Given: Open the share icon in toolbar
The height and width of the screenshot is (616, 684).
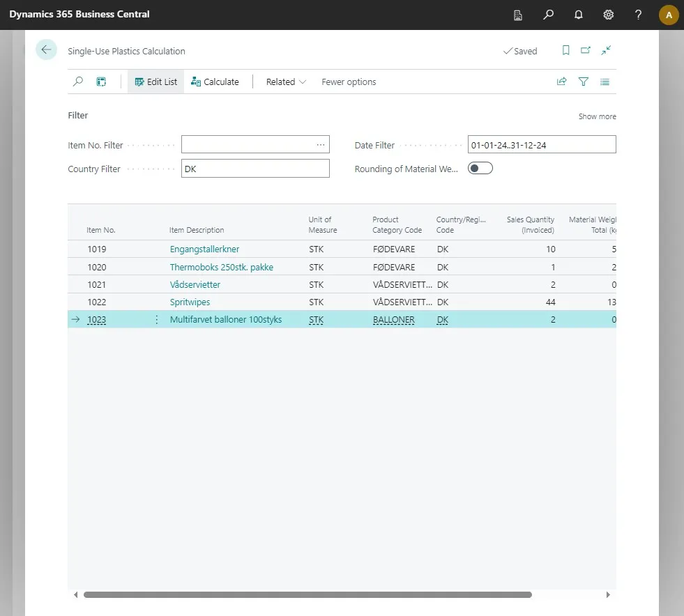Looking at the screenshot, I should [562, 82].
